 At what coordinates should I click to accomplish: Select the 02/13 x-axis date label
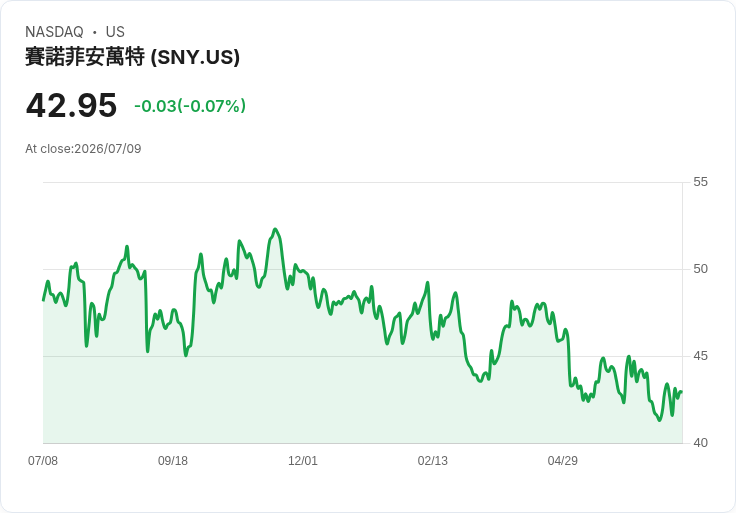pos(433,461)
